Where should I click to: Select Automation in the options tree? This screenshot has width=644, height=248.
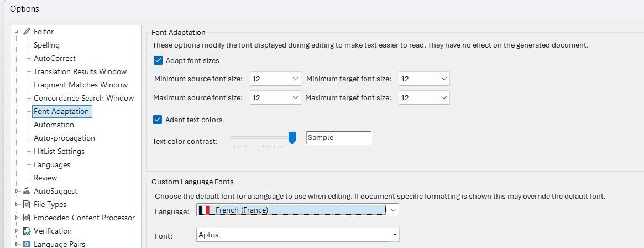54,125
